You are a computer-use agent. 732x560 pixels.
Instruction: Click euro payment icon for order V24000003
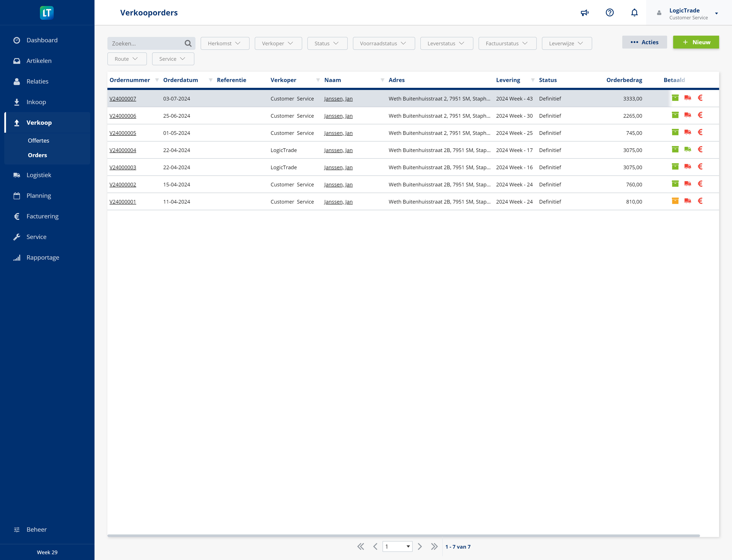point(700,166)
